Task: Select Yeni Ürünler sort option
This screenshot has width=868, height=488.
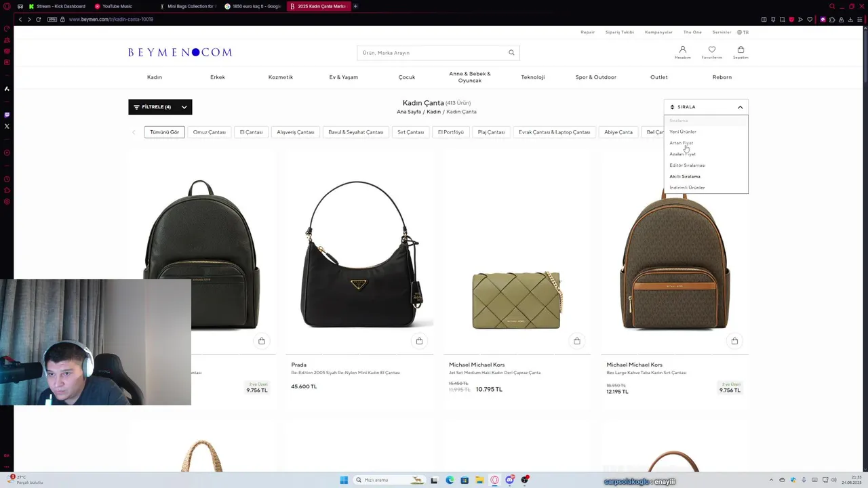Action: click(x=683, y=131)
